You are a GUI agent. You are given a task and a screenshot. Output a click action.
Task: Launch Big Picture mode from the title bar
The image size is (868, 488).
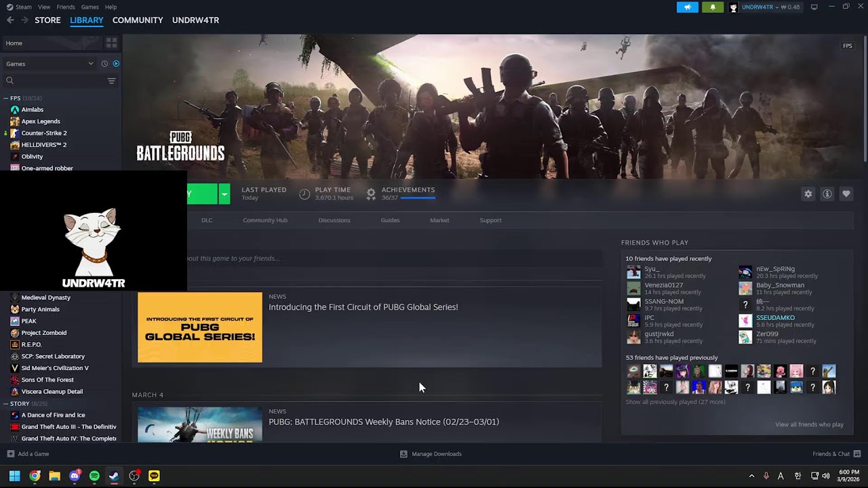(x=814, y=7)
